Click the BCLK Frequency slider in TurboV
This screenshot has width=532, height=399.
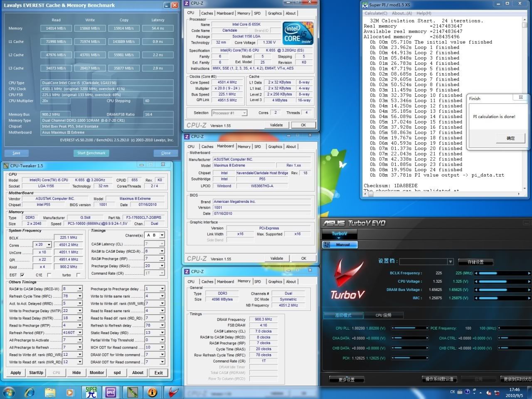(502, 273)
